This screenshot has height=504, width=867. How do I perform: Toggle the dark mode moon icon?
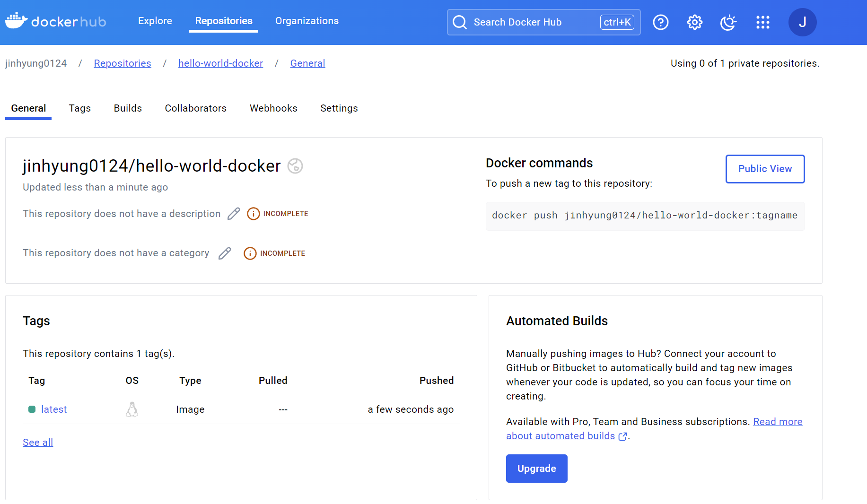click(x=728, y=22)
